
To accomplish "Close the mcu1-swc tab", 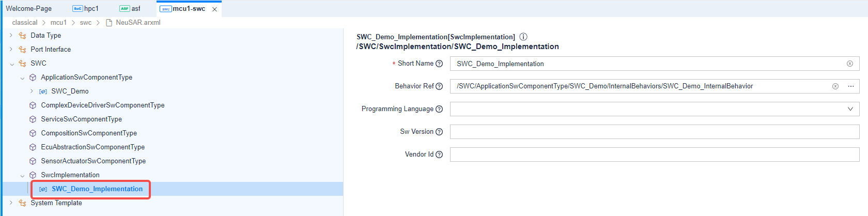I will 214,9.
